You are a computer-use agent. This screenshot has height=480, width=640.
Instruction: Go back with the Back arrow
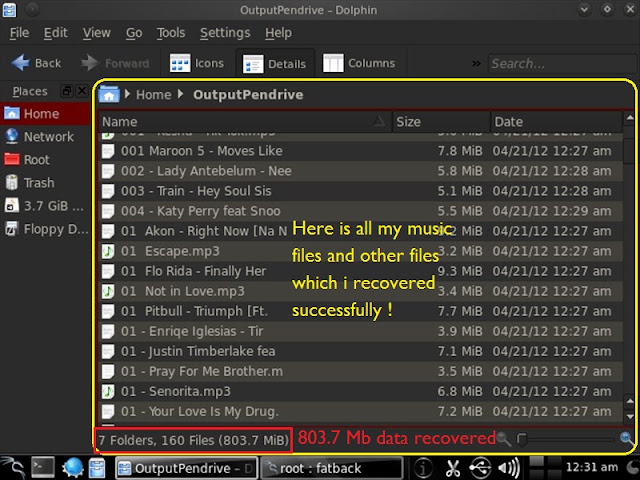coord(36,63)
